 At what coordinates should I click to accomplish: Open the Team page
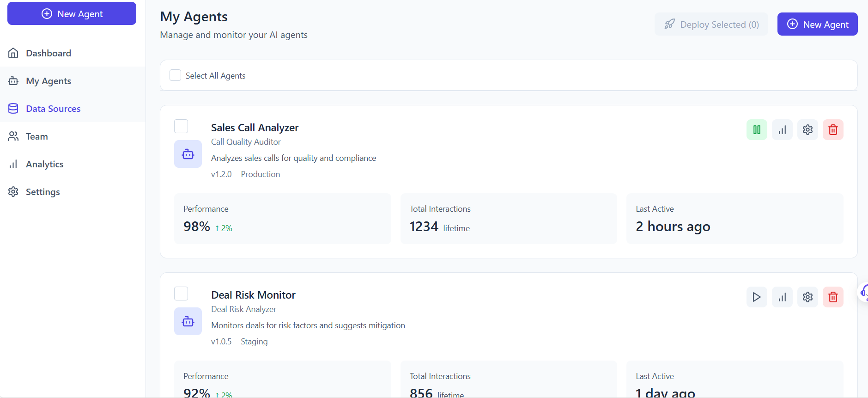pyautogui.click(x=36, y=136)
